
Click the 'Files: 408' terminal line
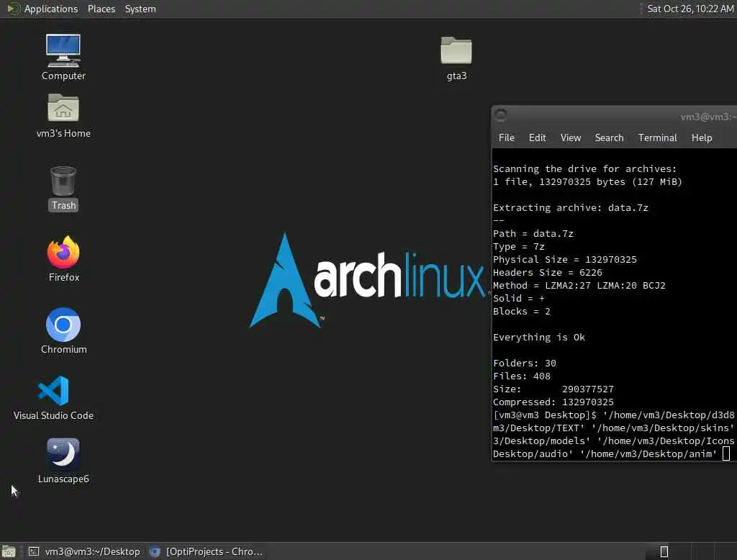point(521,376)
